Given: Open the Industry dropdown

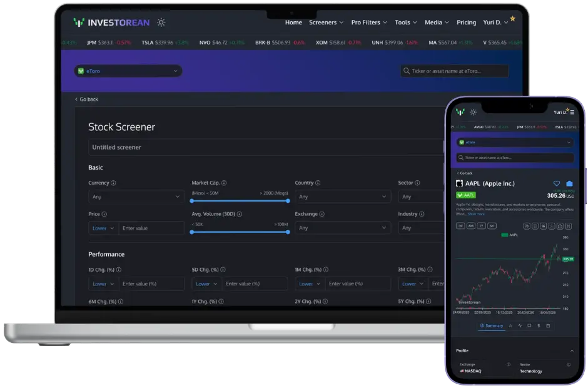Looking at the screenshot, I should click(421, 228).
